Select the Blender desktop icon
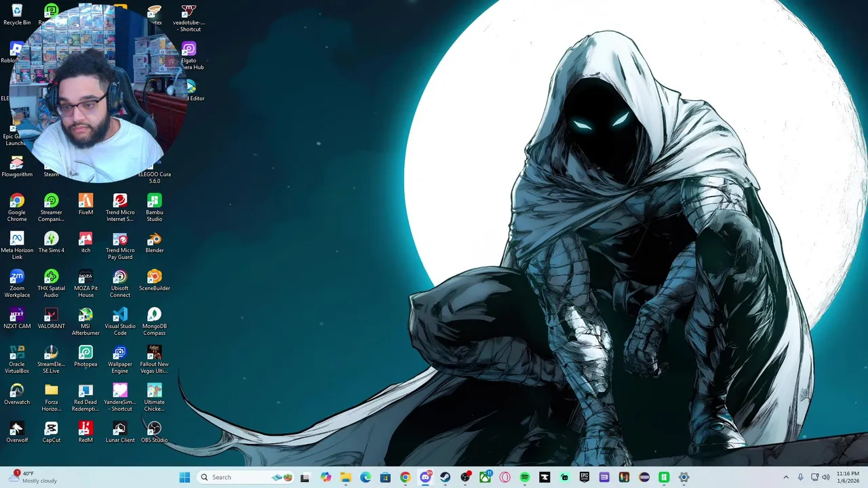This screenshot has width=868, height=488. coord(155,242)
